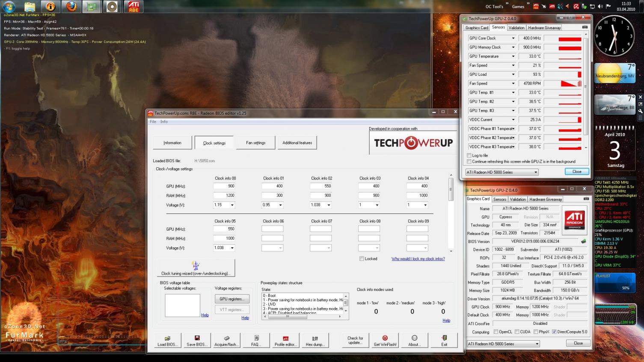Click Save BIOS floppy icon button
The height and width of the screenshot is (362, 644).
pyautogui.click(x=197, y=341)
